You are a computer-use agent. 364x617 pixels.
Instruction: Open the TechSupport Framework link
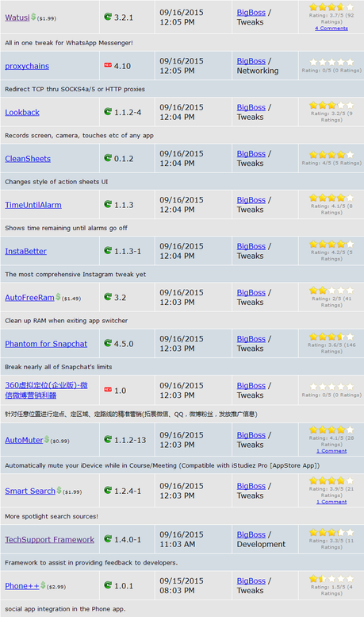click(49, 539)
